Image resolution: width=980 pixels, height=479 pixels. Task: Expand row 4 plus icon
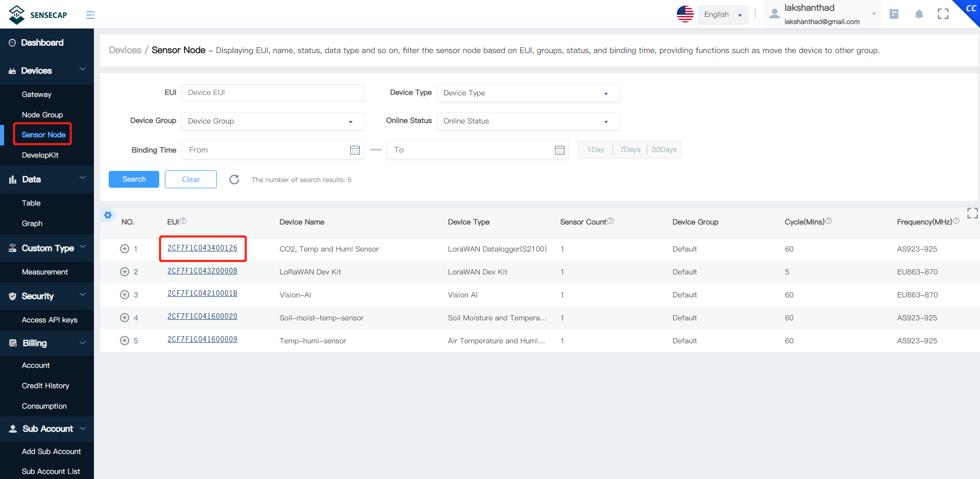click(125, 318)
